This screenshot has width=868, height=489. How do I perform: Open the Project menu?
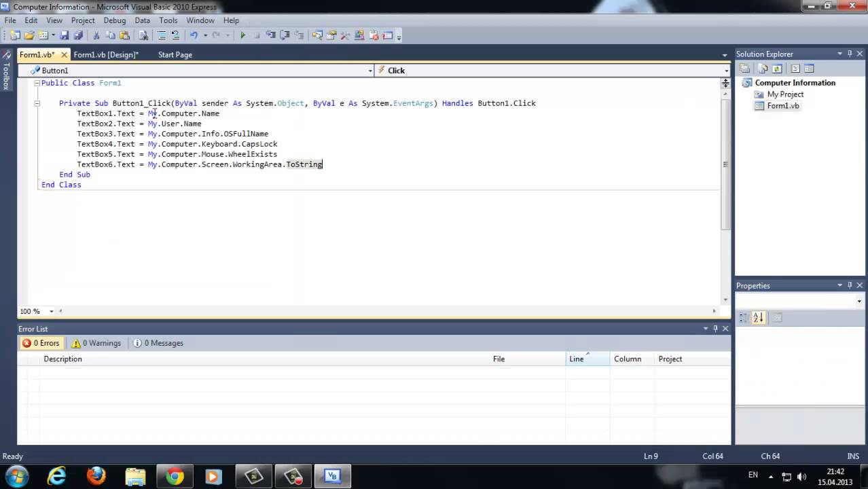(83, 20)
